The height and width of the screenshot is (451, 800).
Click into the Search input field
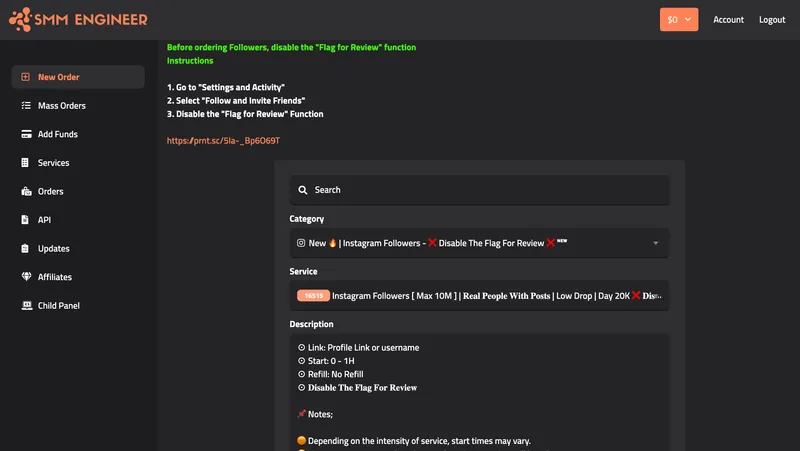[x=485, y=190]
